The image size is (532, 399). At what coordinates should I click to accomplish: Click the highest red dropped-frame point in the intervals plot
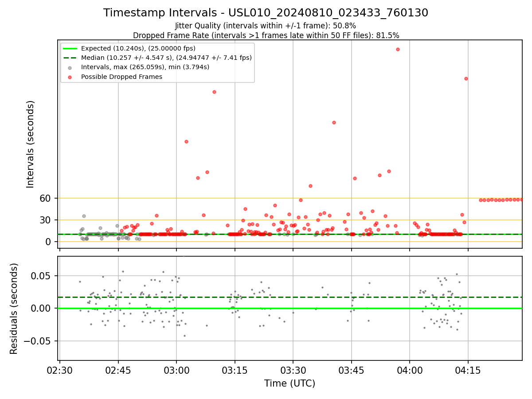click(x=398, y=49)
